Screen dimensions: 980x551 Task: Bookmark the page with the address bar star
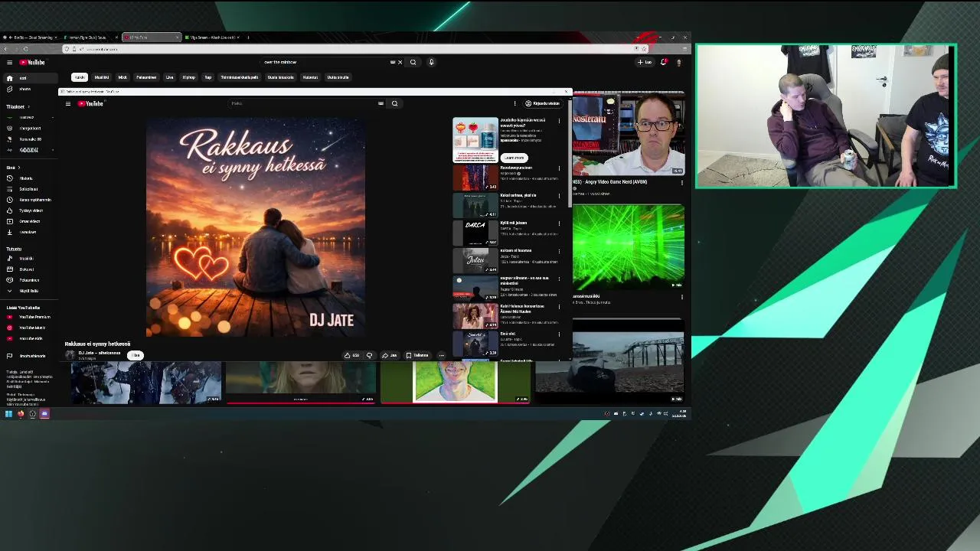point(644,49)
